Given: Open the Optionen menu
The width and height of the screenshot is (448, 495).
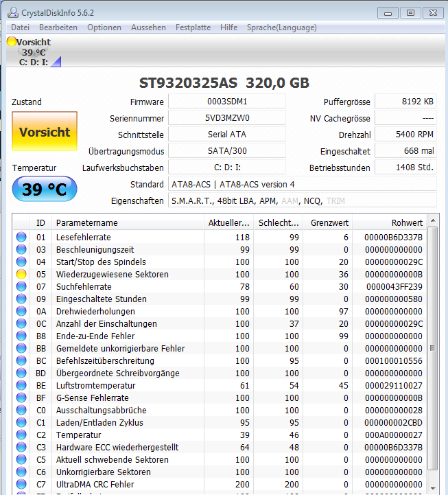Looking at the screenshot, I should tap(104, 27).
